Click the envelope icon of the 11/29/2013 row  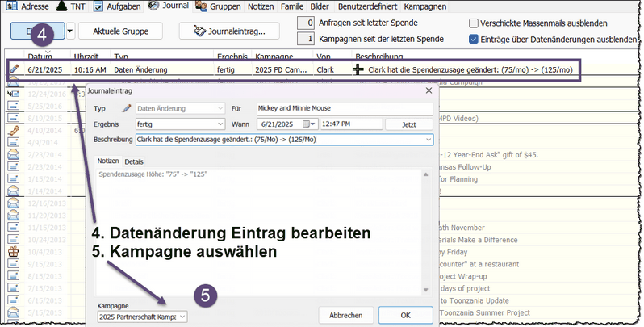[x=14, y=216]
